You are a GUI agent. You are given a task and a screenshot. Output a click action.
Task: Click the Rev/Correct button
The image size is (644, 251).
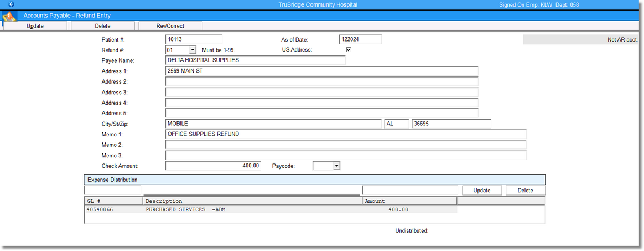170,26
